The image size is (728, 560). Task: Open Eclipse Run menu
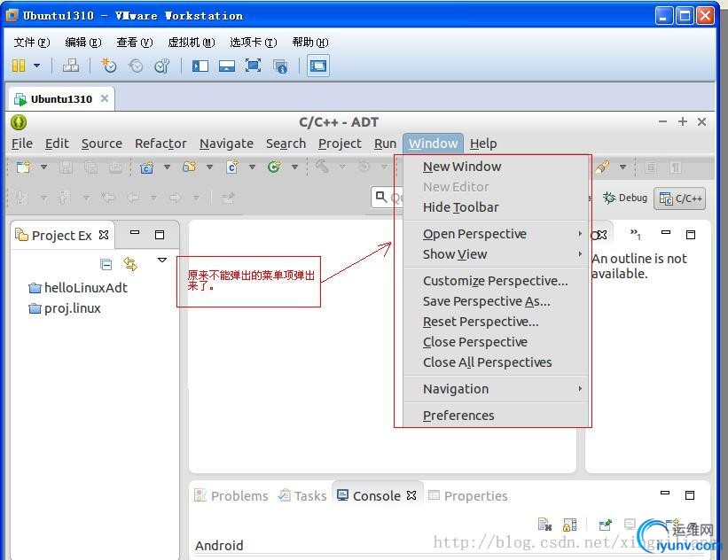coord(386,144)
